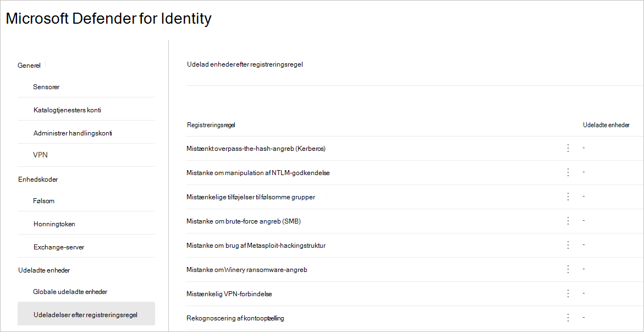Click the Mistanke om brute-force angreb (SMB) rule
The height and width of the screenshot is (332, 644).
pos(244,221)
